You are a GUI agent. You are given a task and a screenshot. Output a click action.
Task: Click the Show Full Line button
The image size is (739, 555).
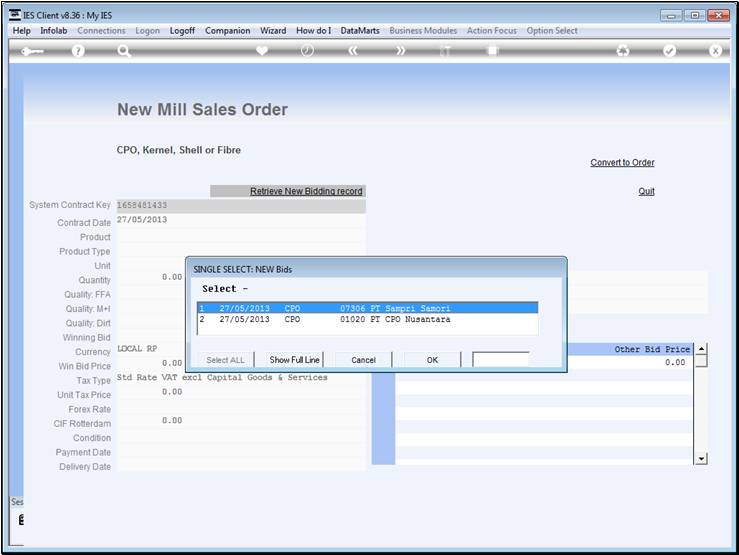[295, 360]
